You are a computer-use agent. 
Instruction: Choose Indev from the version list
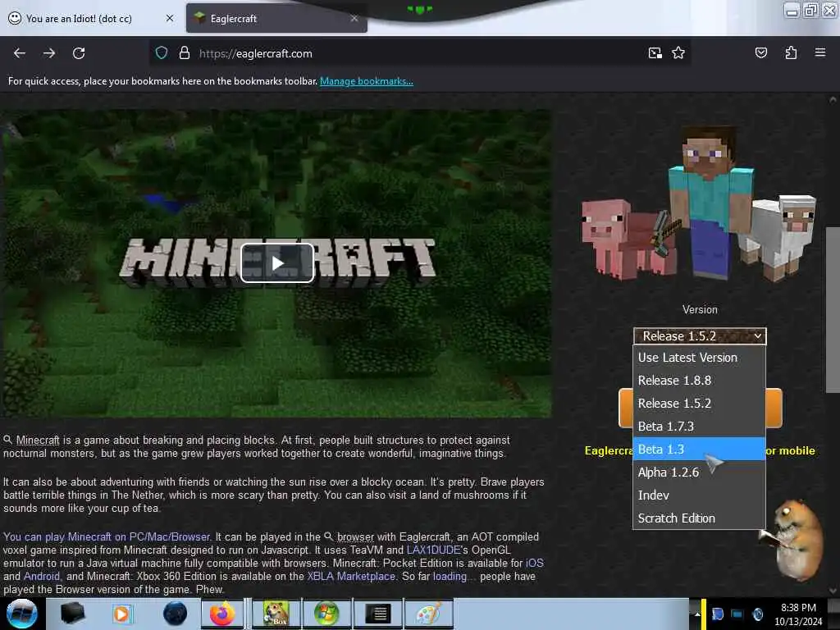pyautogui.click(x=699, y=495)
